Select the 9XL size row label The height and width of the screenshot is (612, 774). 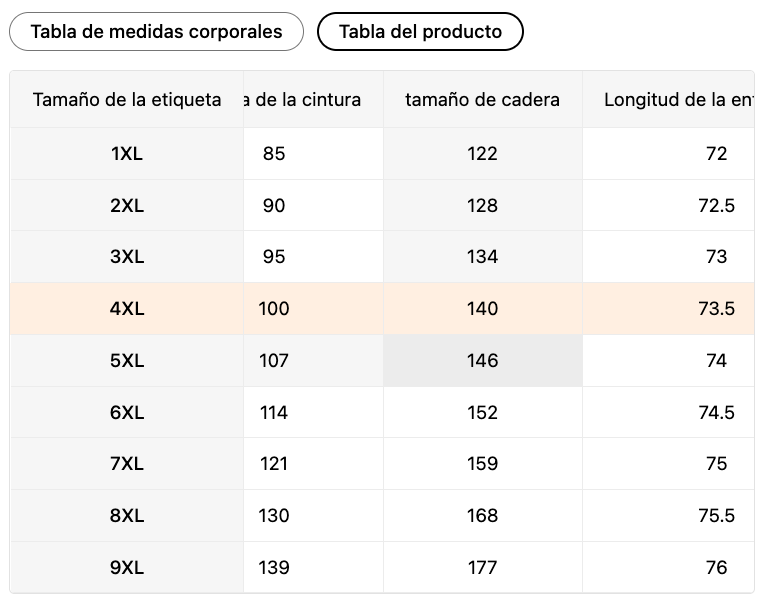click(x=127, y=568)
